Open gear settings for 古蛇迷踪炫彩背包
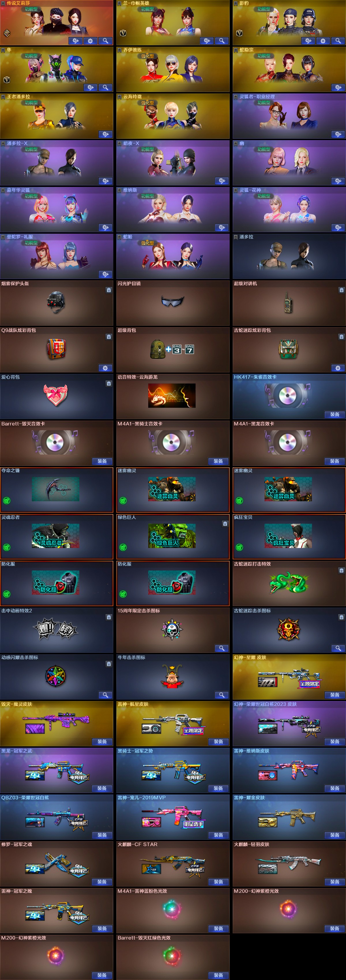 (338, 368)
